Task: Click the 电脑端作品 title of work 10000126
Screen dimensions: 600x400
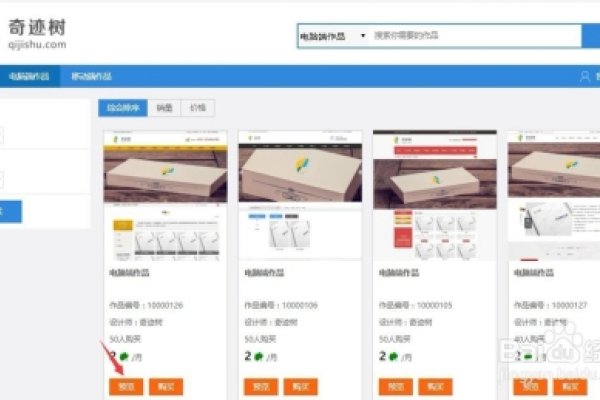Action: point(129,273)
